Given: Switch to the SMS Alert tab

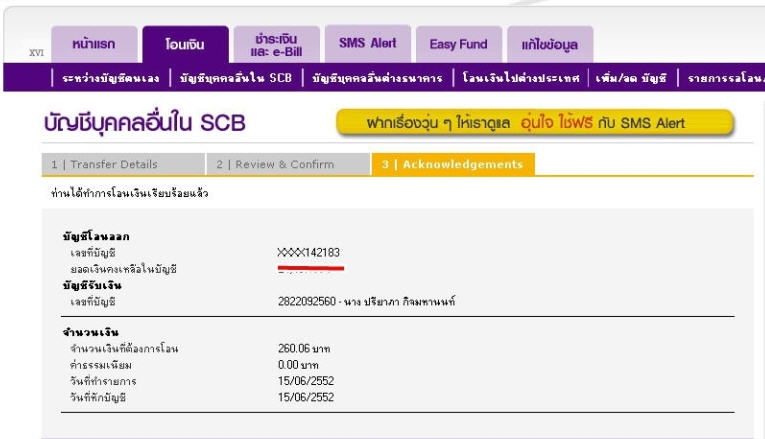Looking at the screenshot, I should click(368, 44).
